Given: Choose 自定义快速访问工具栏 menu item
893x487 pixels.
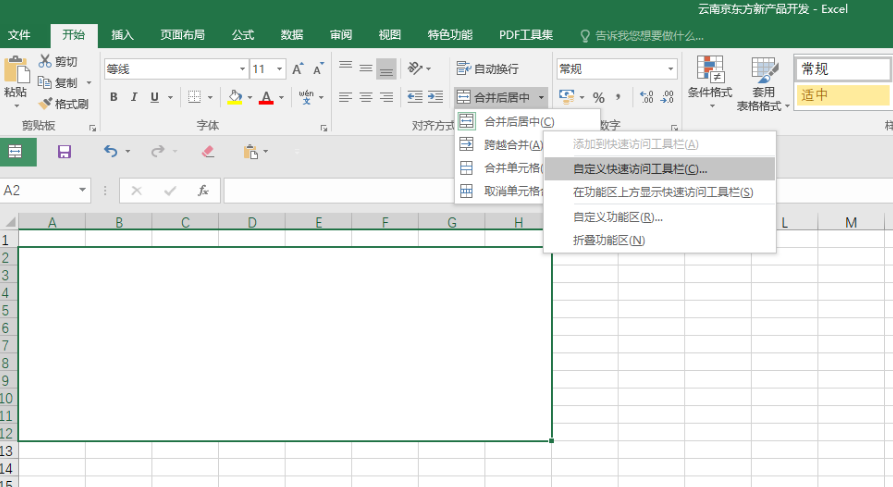Looking at the screenshot, I should coord(660,169).
